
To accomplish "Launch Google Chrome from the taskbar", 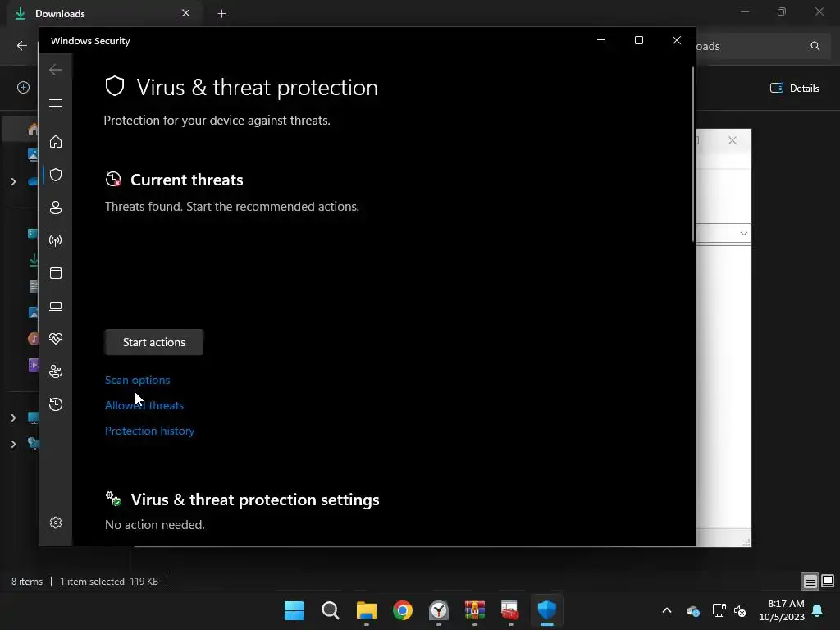I will point(402,610).
